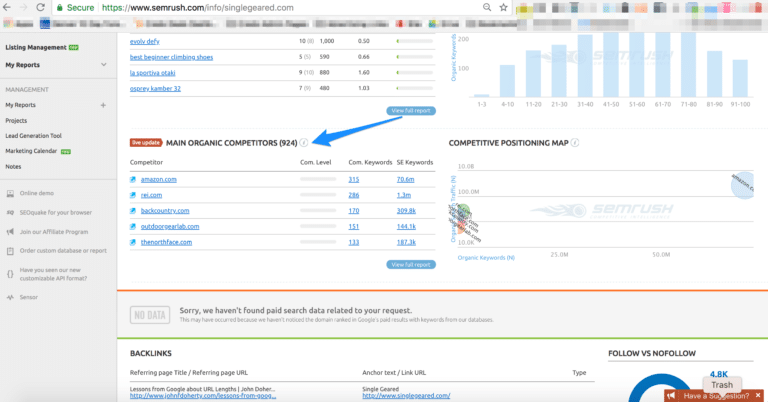Click SE keywords 70.6m for amazon.com
The width and height of the screenshot is (768, 402).
pos(406,179)
